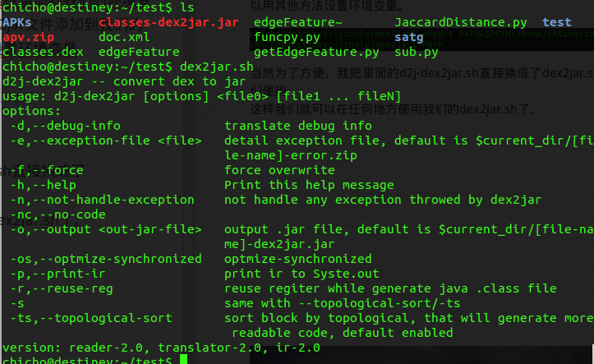Select the apv.zip file name
594x364 pixels.
pos(28,38)
